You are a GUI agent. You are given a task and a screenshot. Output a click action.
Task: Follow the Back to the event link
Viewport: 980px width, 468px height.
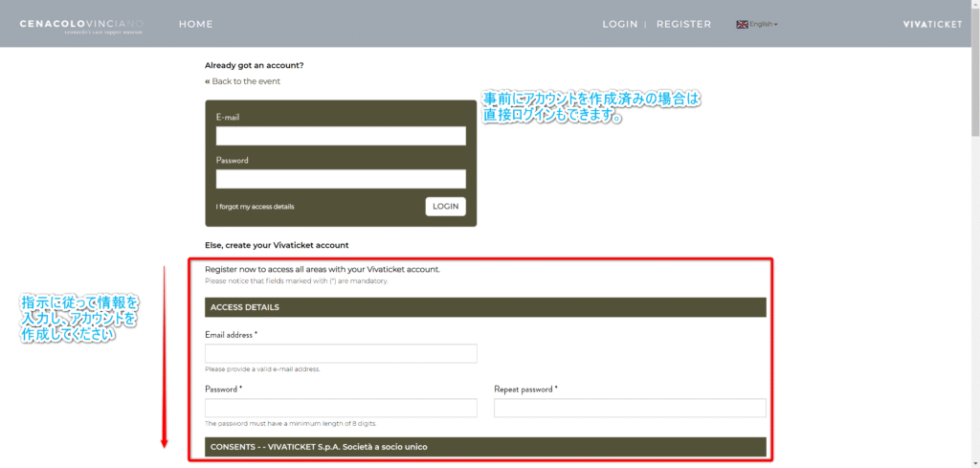point(242,81)
